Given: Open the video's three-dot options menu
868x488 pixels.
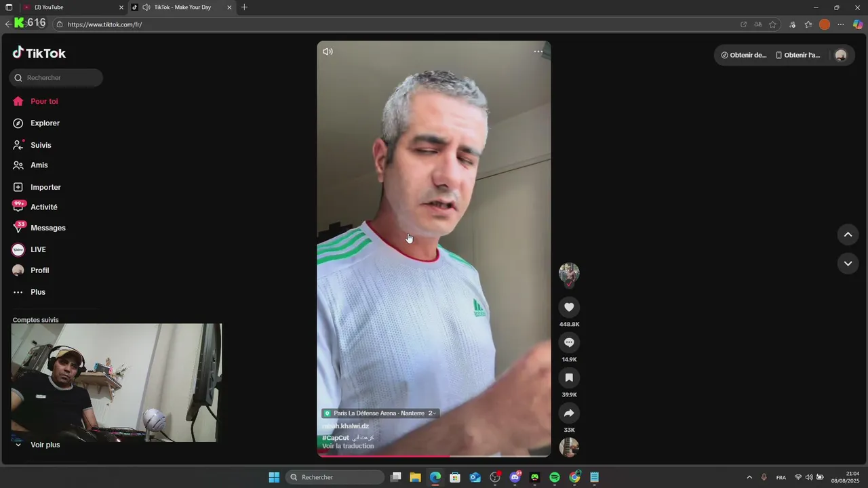Looking at the screenshot, I should click(538, 52).
